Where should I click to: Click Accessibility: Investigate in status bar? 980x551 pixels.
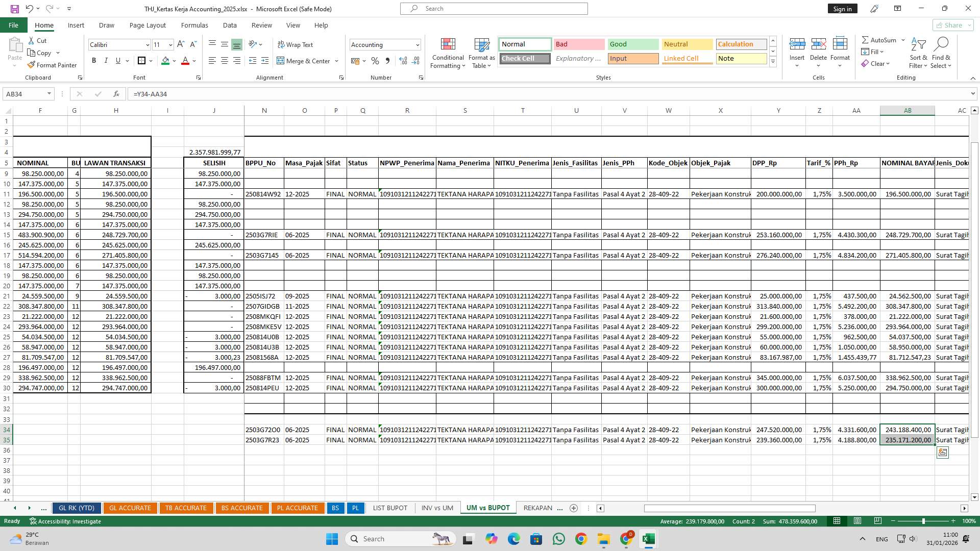65,521
